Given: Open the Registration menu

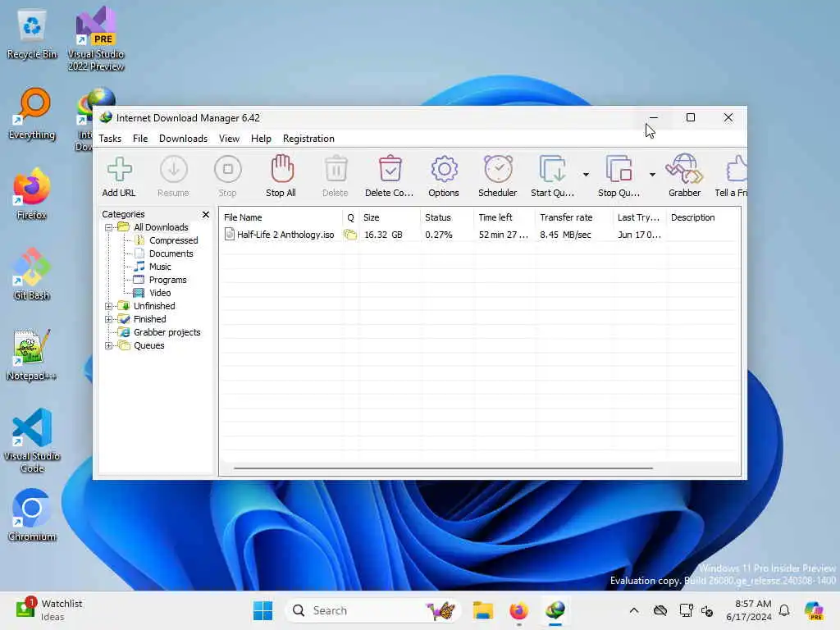Looking at the screenshot, I should 308,139.
